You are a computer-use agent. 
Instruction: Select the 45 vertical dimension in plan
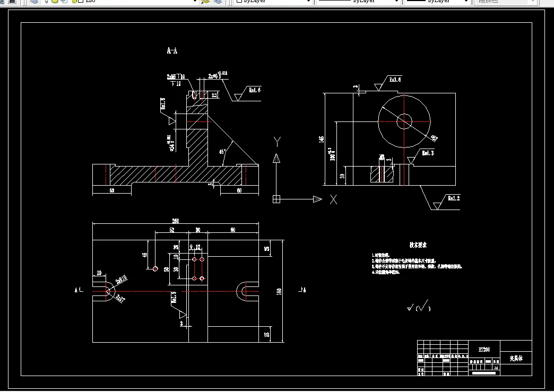tap(144, 255)
